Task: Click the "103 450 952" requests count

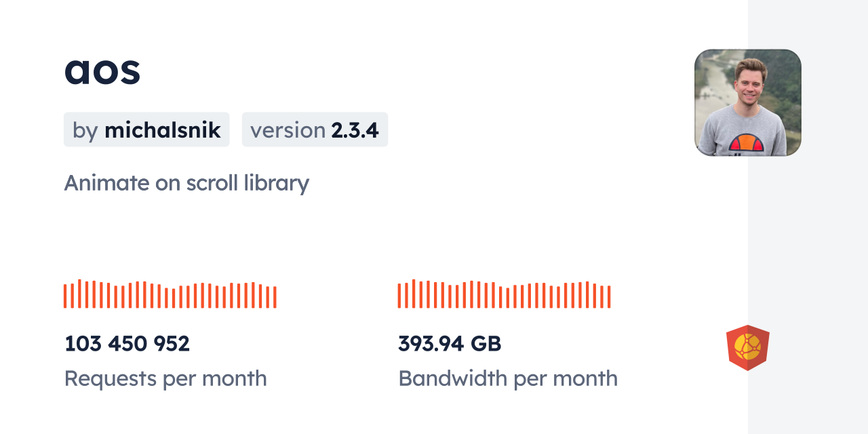Action: pos(127,344)
